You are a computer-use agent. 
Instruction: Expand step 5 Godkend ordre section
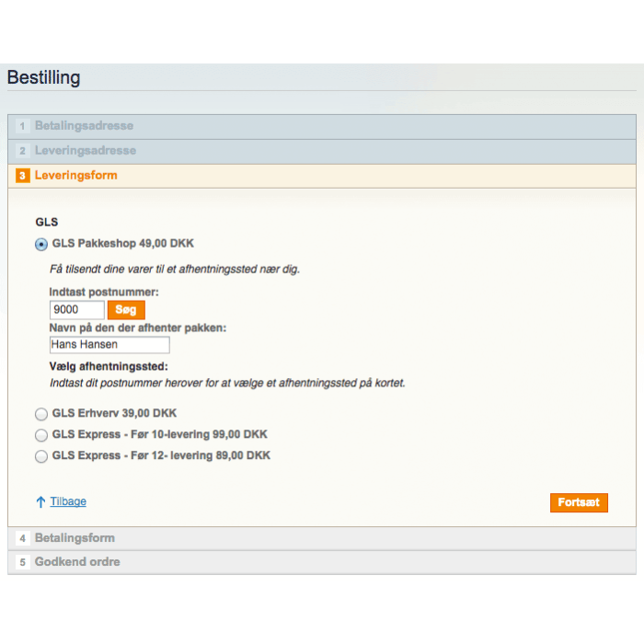[322, 562]
